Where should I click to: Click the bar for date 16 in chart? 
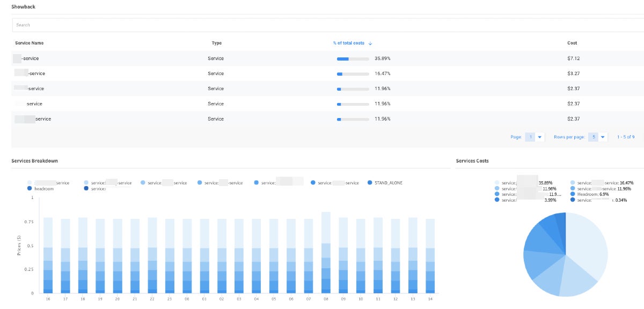pyautogui.click(x=48, y=255)
